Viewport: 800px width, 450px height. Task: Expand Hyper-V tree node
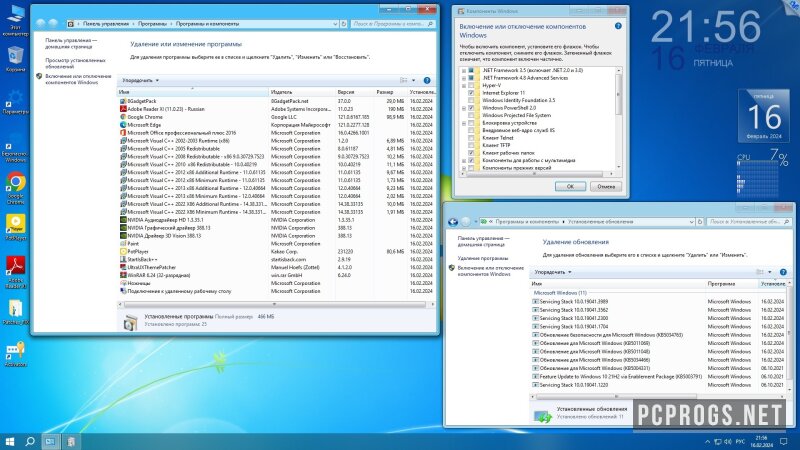(x=464, y=85)
